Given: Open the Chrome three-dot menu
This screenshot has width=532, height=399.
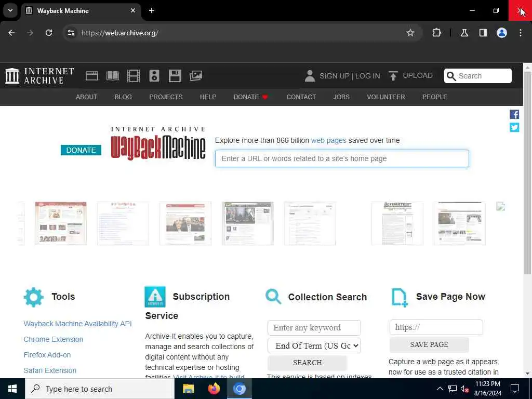Looking at the screenshot, I should pos(520,33).
